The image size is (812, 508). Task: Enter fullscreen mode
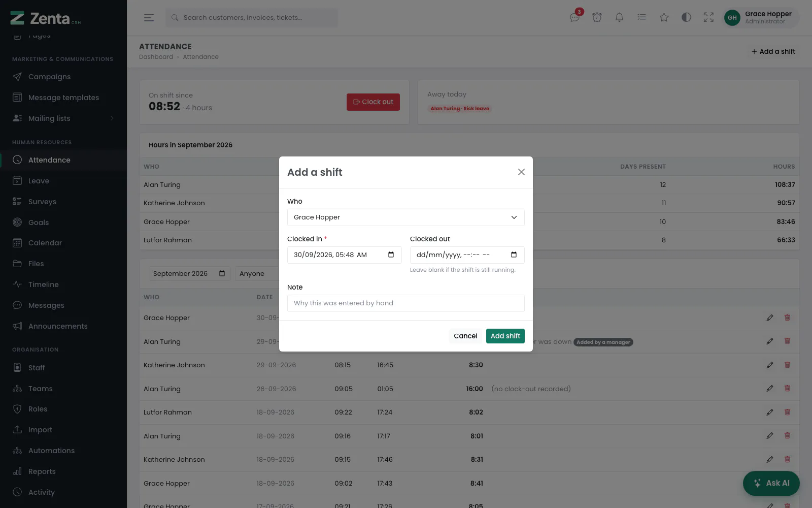click(709, 18)
